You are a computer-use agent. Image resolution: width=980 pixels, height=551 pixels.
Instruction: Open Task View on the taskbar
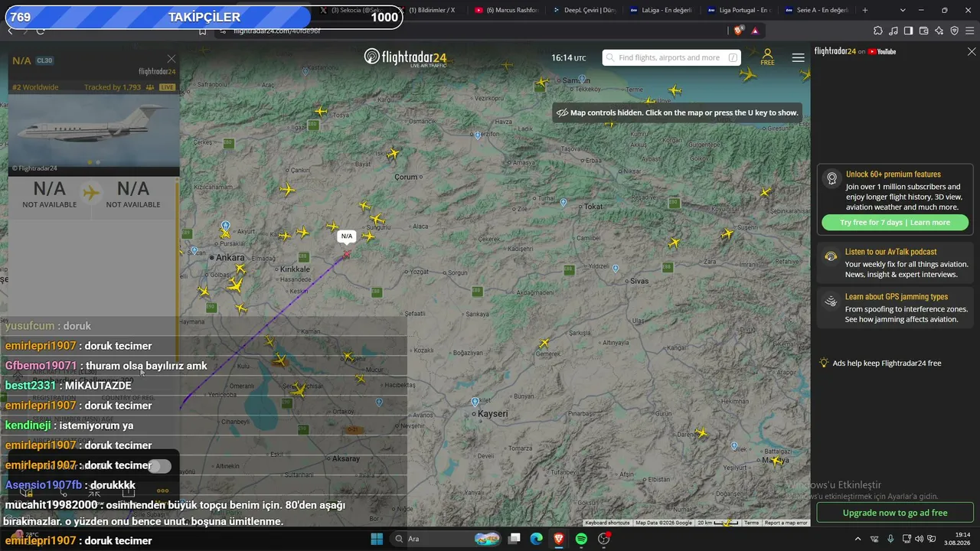coord(514,539)
